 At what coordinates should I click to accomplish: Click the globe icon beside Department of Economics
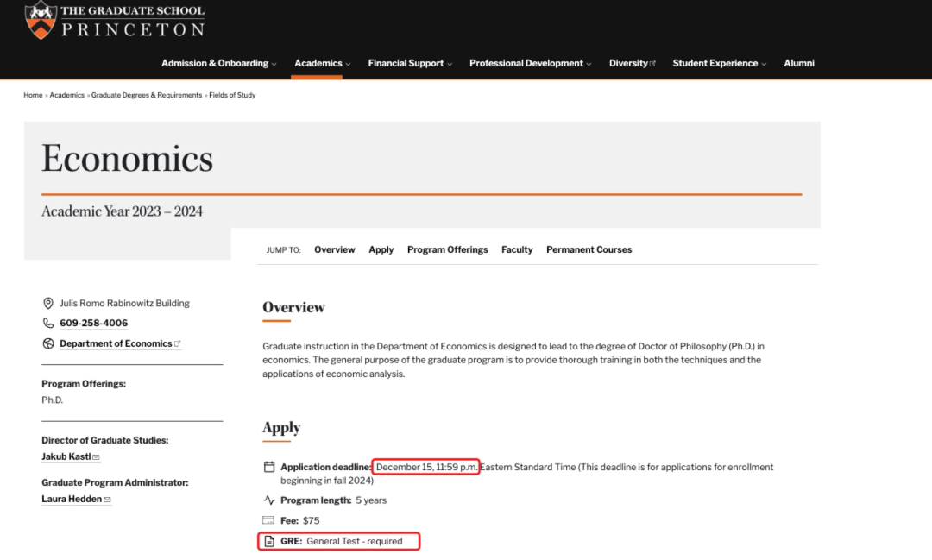point(48,343)
